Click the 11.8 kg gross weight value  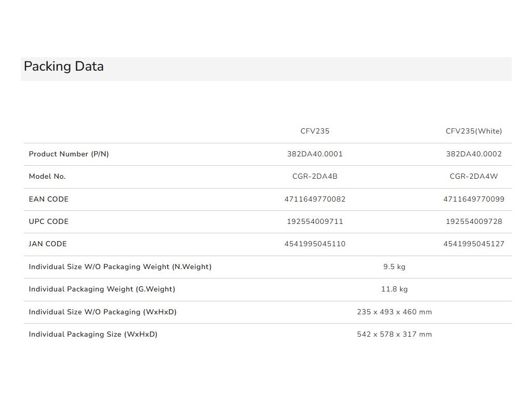[x=394, y=289]
